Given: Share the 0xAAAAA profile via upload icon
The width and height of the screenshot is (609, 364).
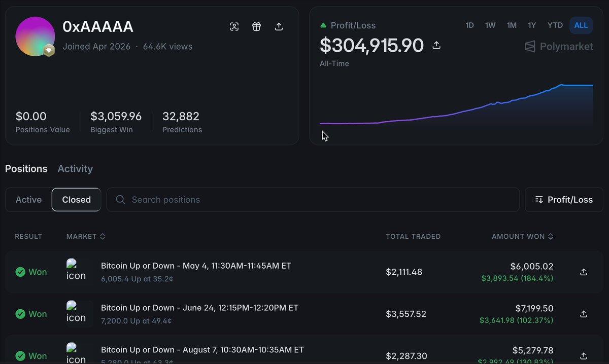Looking at the screenshot, I should [279, 27].
